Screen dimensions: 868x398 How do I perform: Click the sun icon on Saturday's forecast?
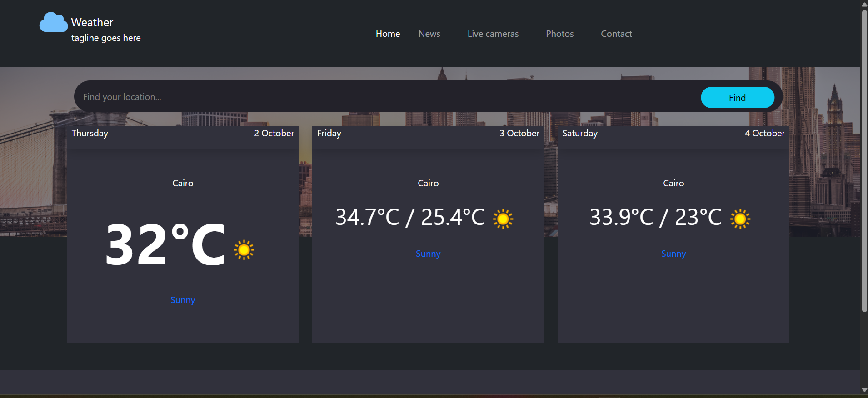click(x=740, y=219)
